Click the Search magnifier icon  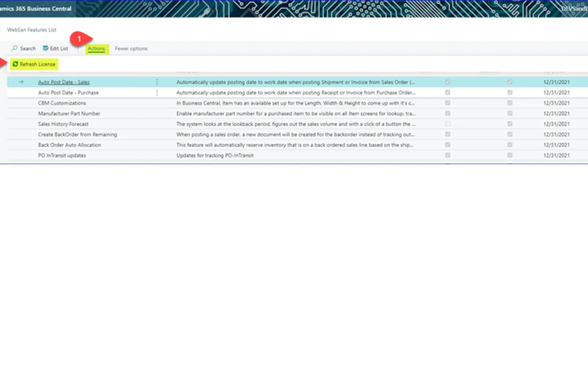pos(14,48)
